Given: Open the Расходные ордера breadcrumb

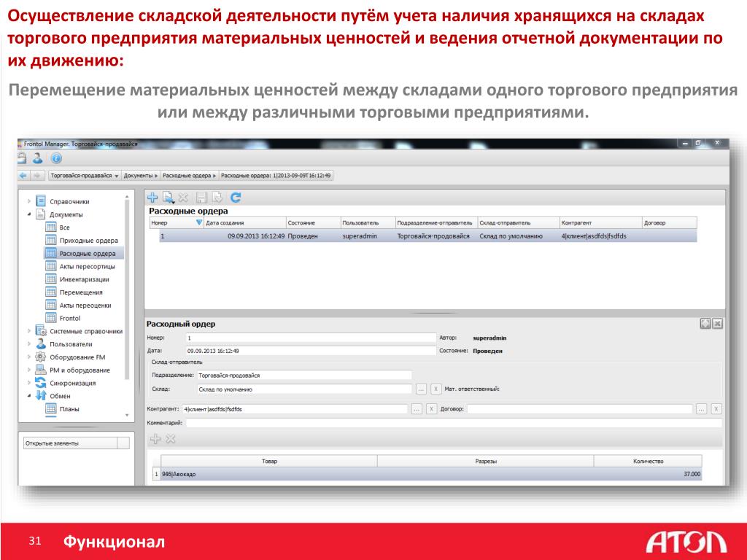Looking at the screenshot, I should [189, 175].
